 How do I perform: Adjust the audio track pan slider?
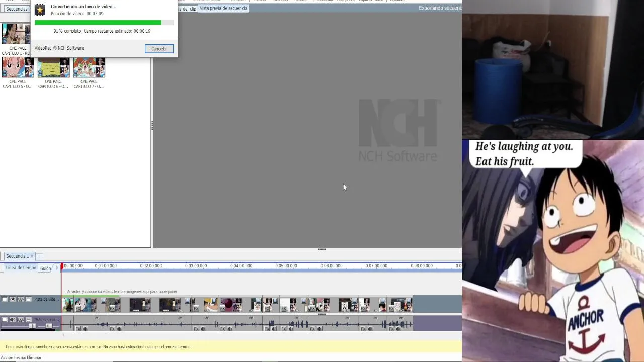tap(49, 326)
